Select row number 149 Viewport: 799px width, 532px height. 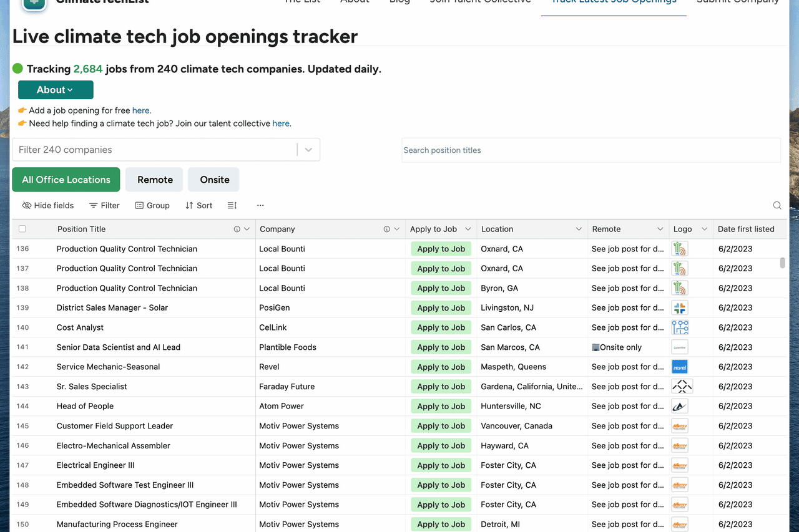pos(23,505)
